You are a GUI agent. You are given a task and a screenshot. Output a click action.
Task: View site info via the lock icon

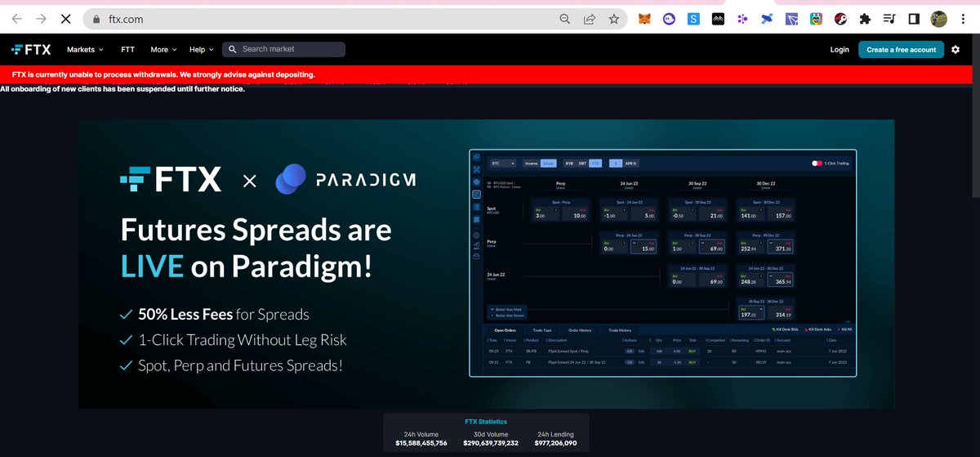click(x=96, y=19)
